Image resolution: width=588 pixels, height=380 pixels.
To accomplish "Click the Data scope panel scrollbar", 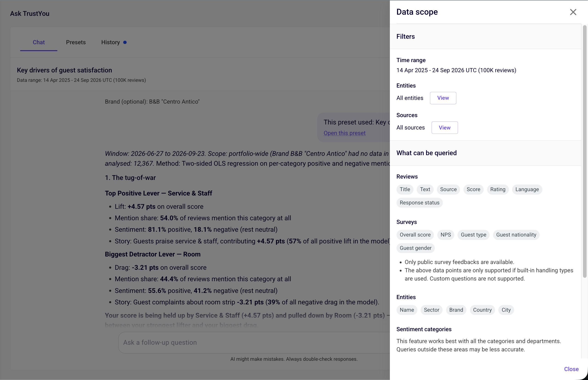I will 584,151.
